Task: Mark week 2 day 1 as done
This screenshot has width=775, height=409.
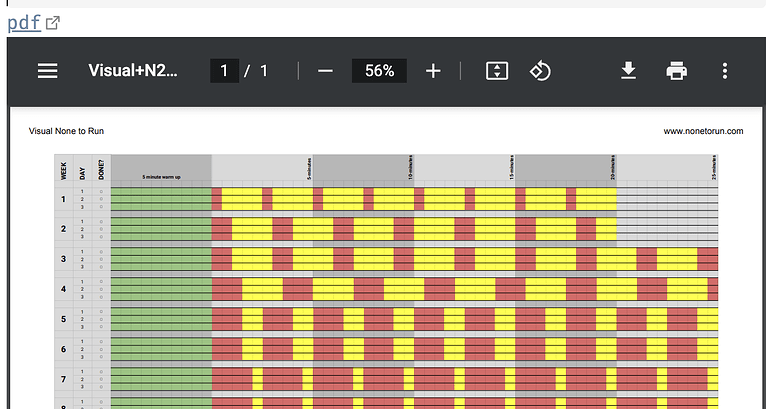Action: point(100,221)
